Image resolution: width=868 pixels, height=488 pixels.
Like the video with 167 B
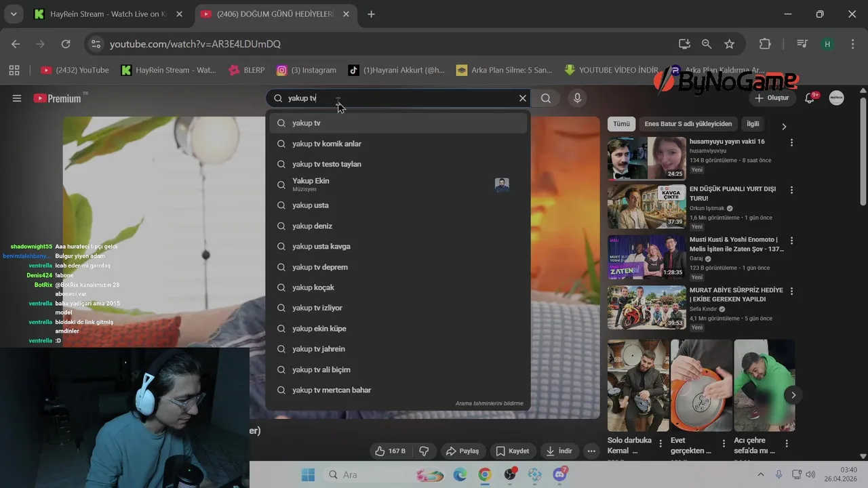click(391, 451)
